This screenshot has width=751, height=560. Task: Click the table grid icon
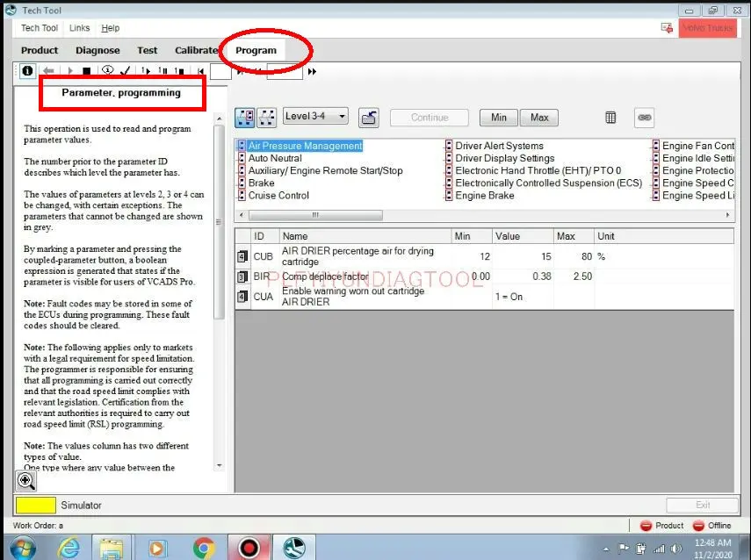click(611, 118)
